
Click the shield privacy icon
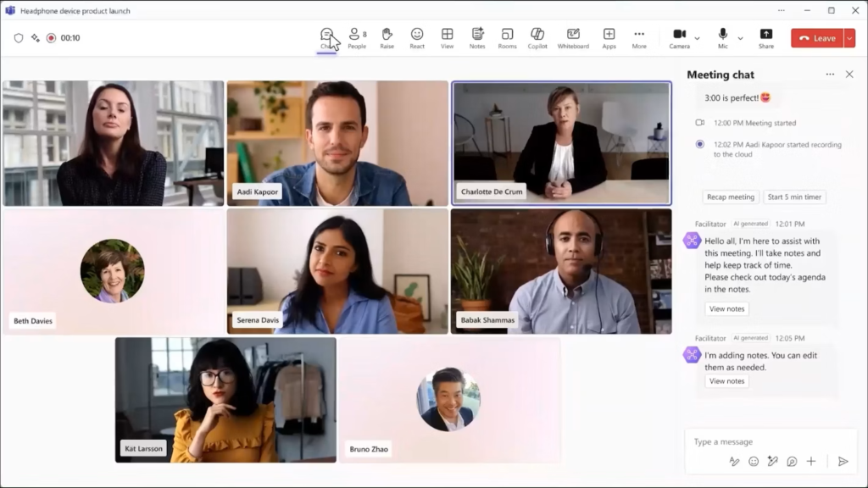(x=19, y=37)
